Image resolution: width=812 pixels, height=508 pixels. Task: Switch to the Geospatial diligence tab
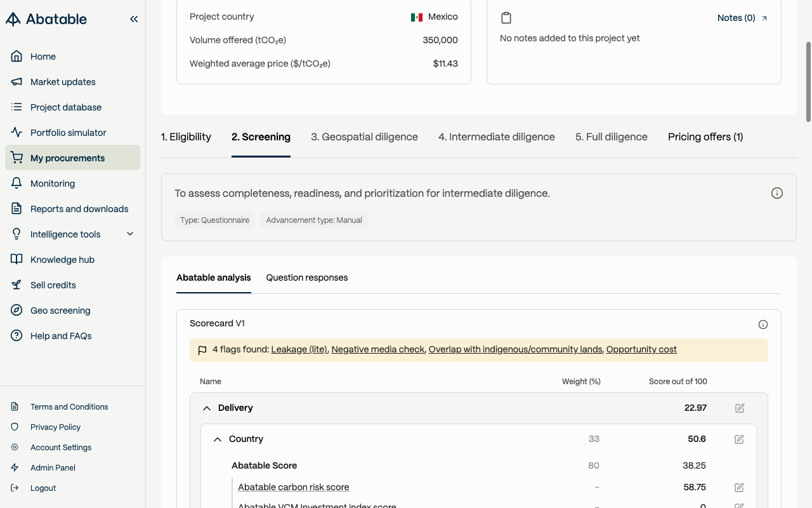(x=364, y=137)
